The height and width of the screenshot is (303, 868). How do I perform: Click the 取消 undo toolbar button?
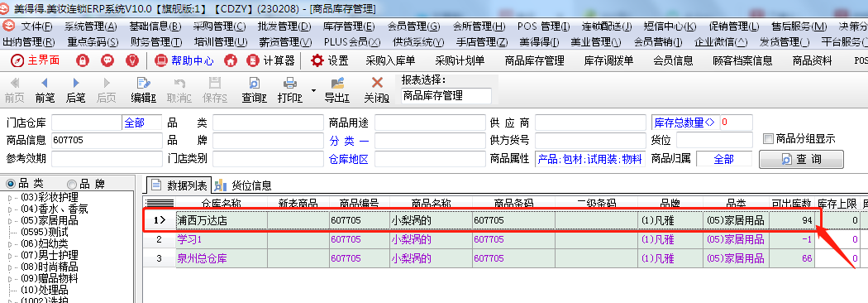pos(179,90)
